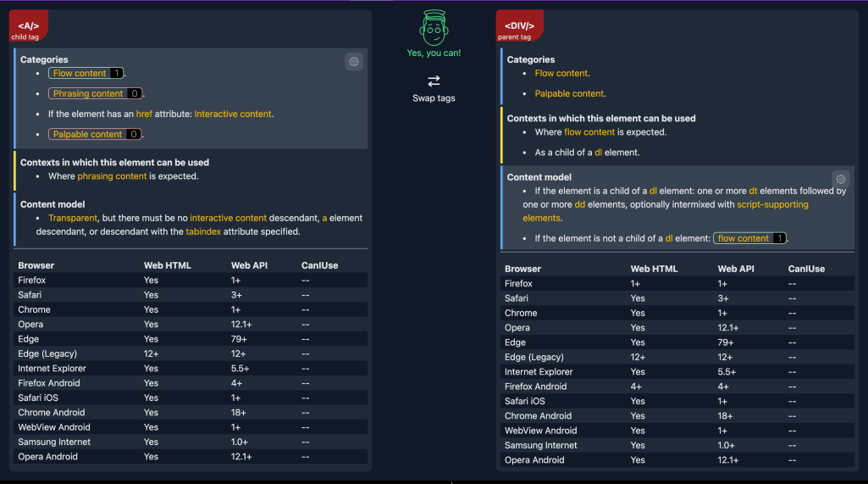Click the Swap tags label
Screen dimensions: 868x484
point(434,98)
